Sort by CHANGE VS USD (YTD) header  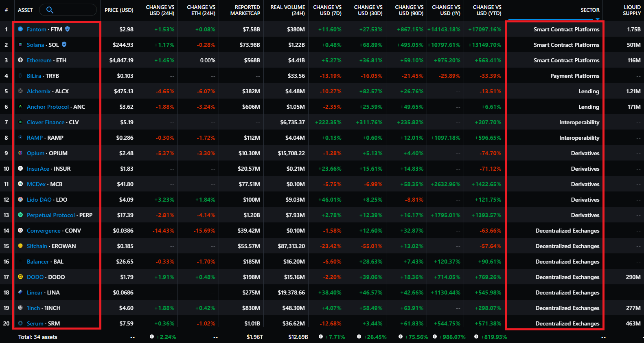(487, 10)
